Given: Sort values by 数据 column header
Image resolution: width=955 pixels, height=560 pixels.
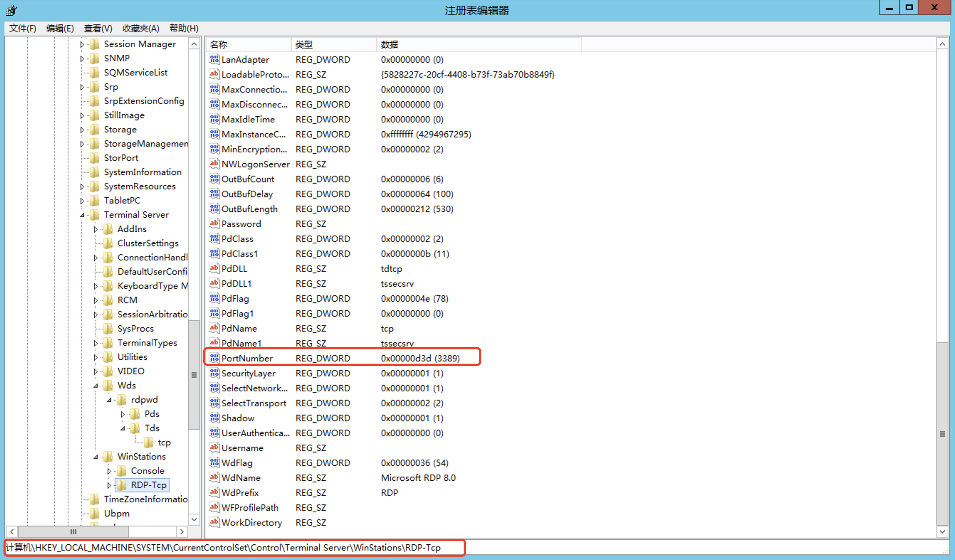Looking at the screenshot, I should click(x=479, y=44).
